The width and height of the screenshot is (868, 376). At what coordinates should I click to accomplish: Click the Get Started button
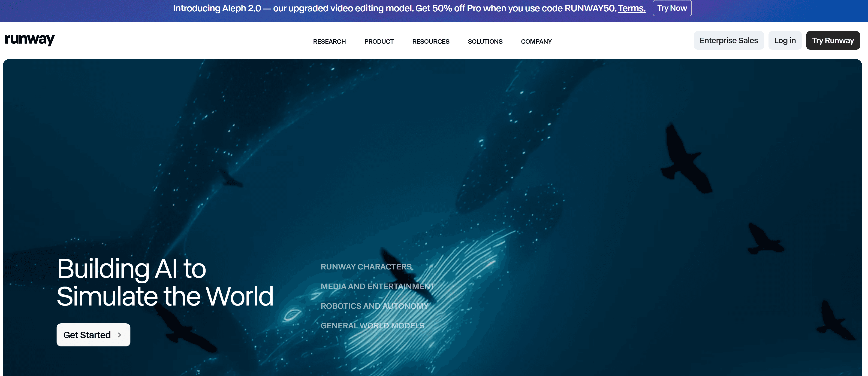pos(93,335)
